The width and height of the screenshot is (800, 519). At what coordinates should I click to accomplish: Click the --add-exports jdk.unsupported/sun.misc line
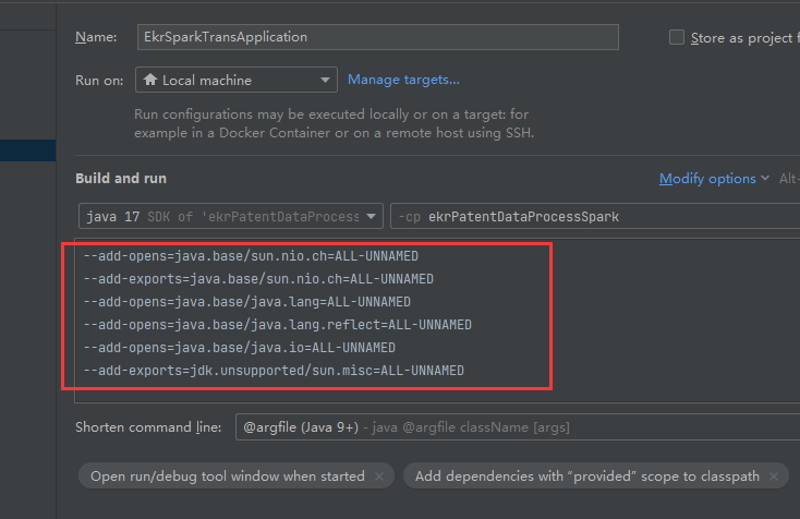[274, 370]
